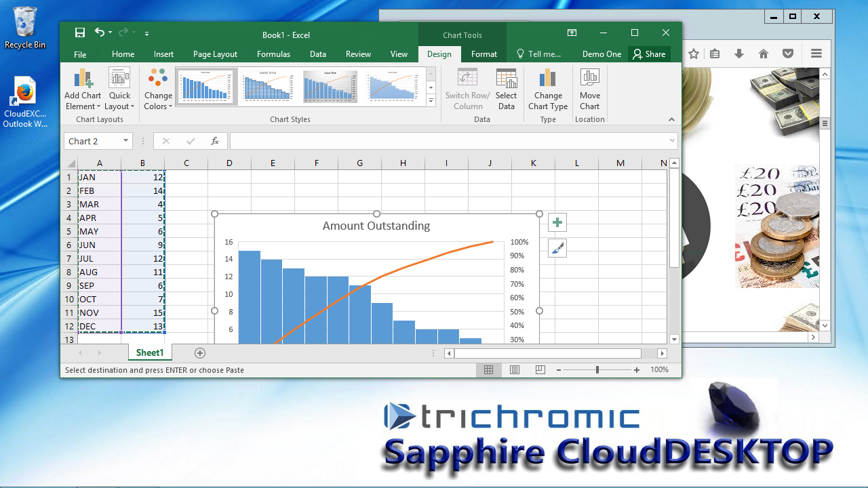The height and width of the screenshot is (488, 868).
Task: Open Quick Layout options
Action: (120, 89)
